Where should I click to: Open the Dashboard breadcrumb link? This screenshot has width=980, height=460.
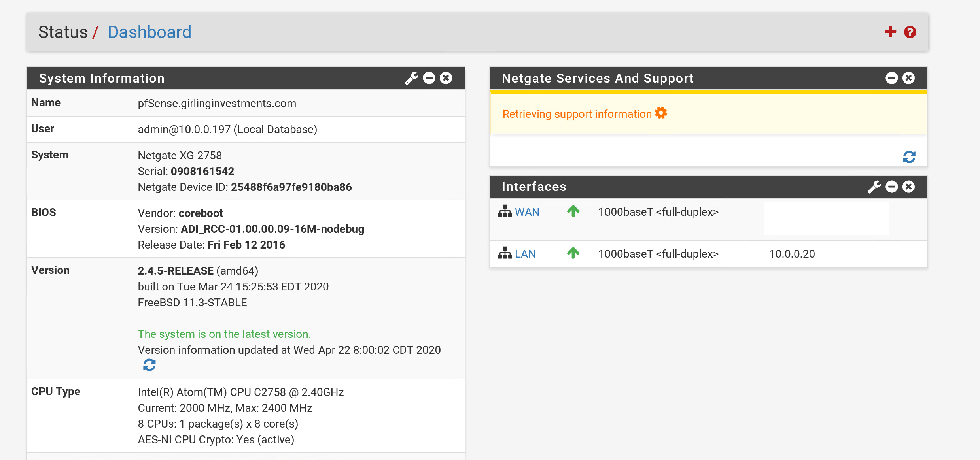tap(149, 32)
